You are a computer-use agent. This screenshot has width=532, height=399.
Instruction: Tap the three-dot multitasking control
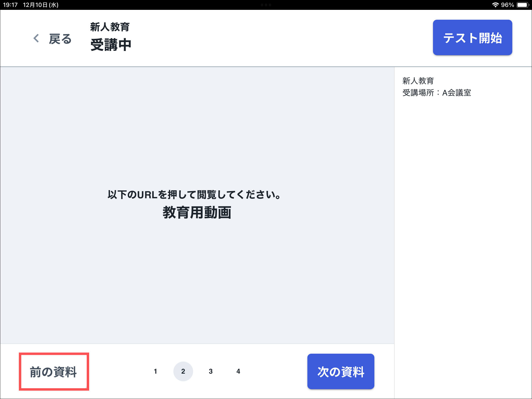coord(266,5)
